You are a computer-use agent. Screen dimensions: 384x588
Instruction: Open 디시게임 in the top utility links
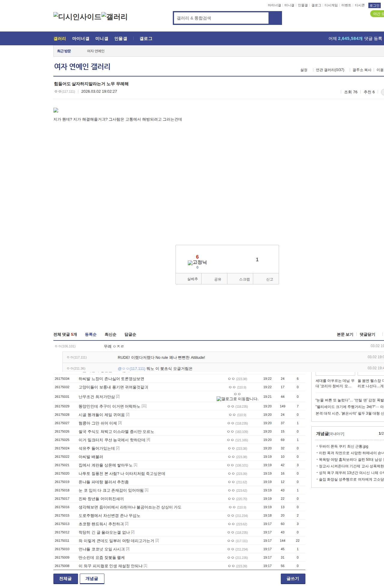click(x=331, y=5)
